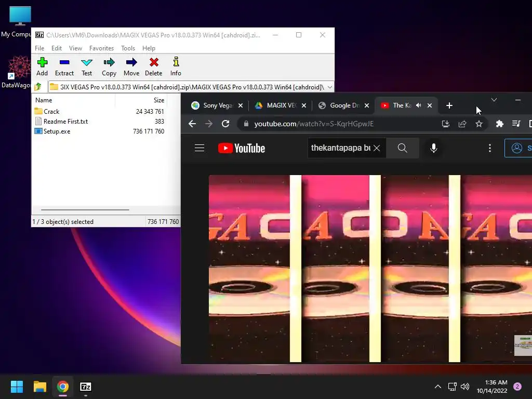This screenshot has width=532, height=399.
Task: Go to YouTube home via logo
Action: click(x=241, y=148)
